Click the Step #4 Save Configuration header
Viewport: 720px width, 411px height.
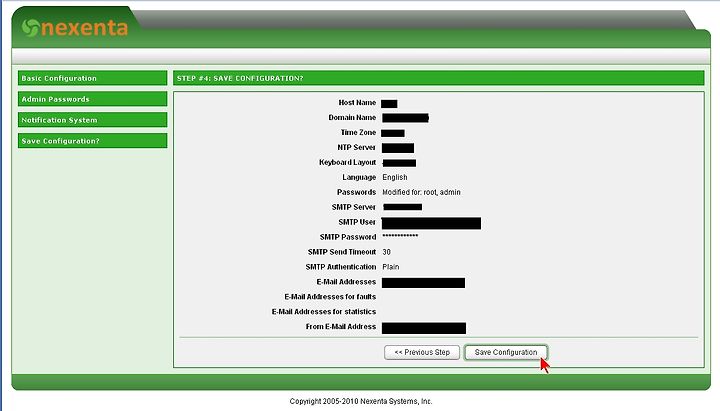click(439, 78)
